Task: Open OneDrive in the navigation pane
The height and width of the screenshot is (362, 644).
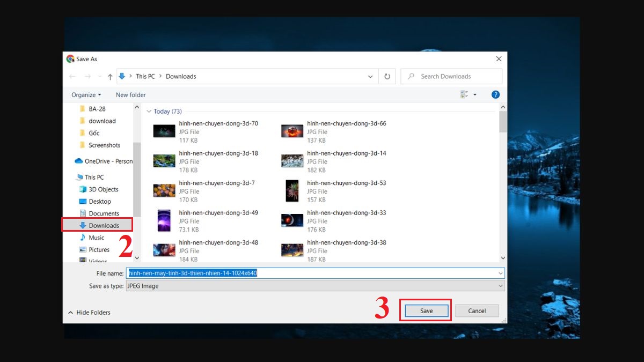Action: (108, 161)
